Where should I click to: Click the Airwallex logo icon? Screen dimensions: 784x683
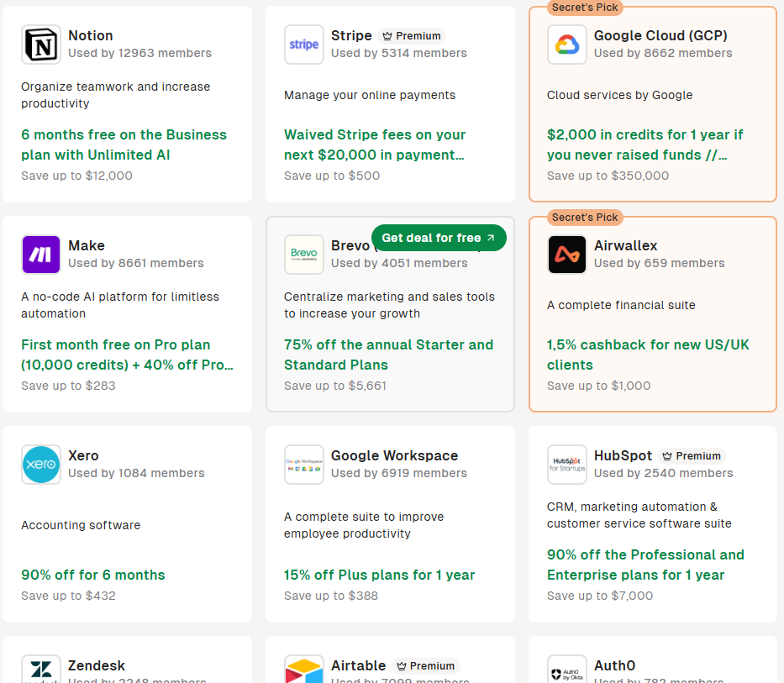coord(567,255)
